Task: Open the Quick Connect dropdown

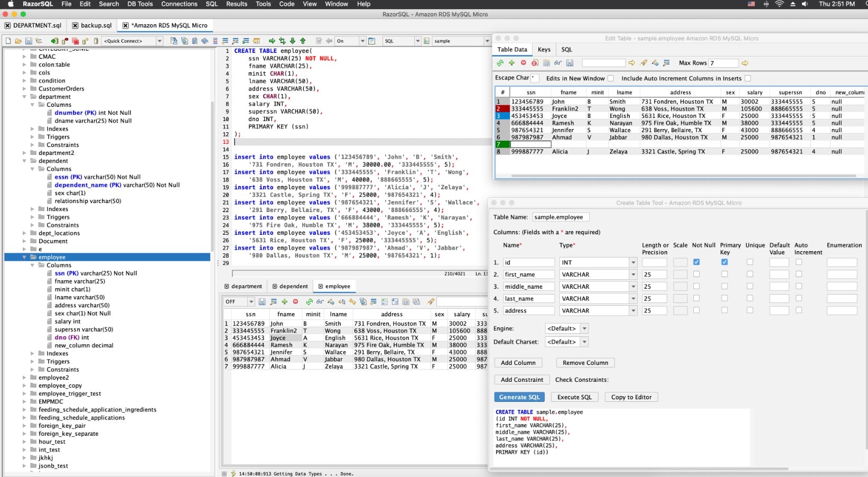Action: pos(159,41)
